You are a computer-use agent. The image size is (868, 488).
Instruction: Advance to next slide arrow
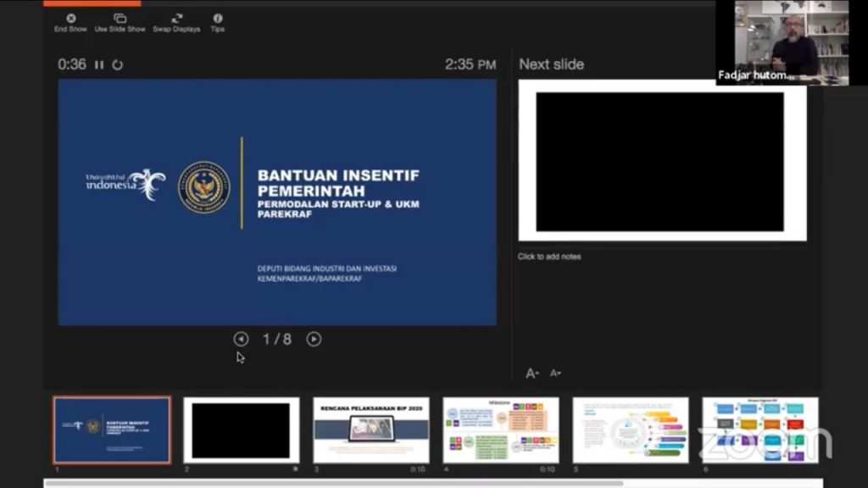coord(314,339)
